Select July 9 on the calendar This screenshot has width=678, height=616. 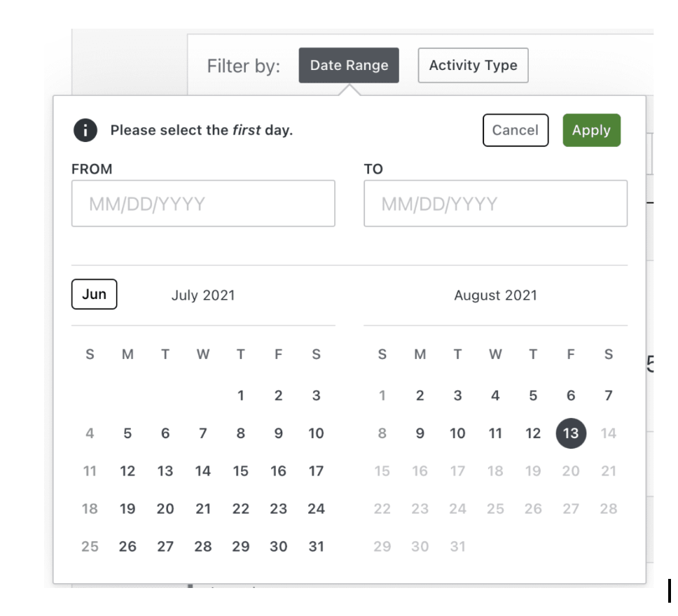coord(279,433)
